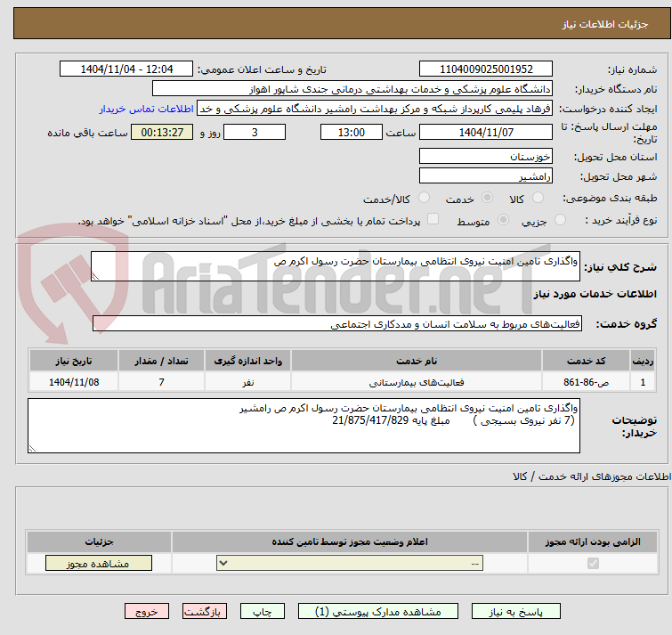Click the unit cell نفر

click(x=248, y=381)
